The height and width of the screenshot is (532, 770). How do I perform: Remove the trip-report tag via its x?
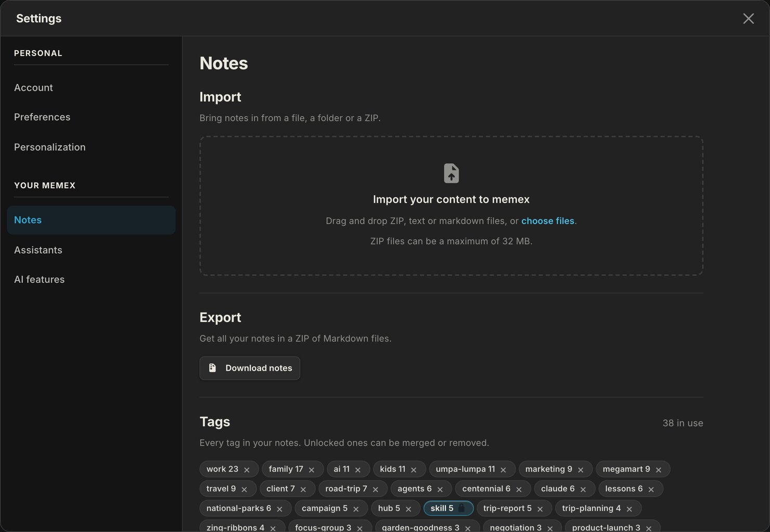540,509
